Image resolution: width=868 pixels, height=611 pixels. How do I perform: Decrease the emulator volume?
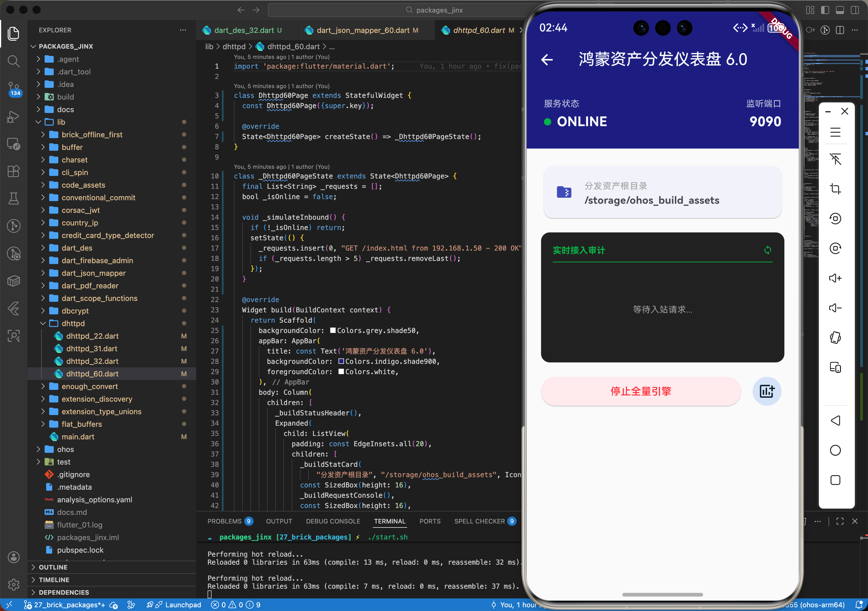836,308
